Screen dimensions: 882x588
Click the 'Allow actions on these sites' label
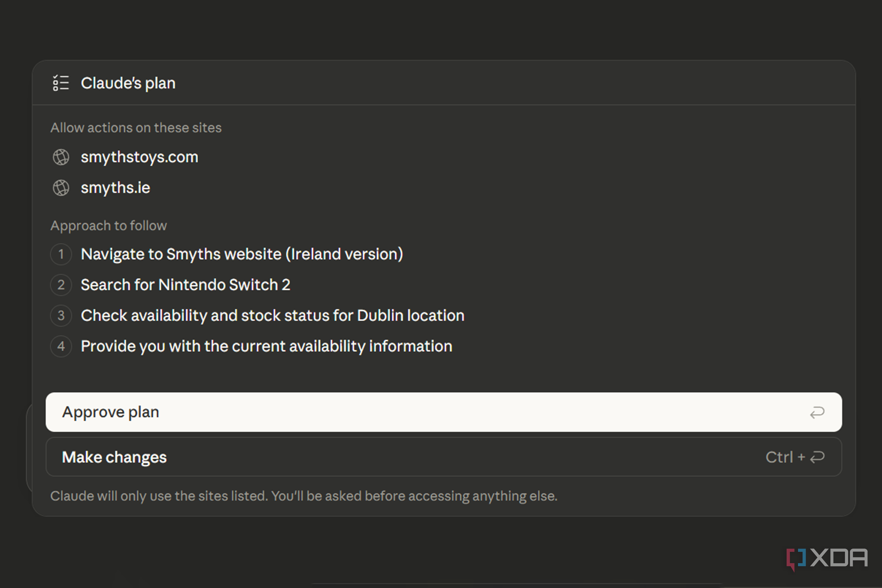(136, 128)
